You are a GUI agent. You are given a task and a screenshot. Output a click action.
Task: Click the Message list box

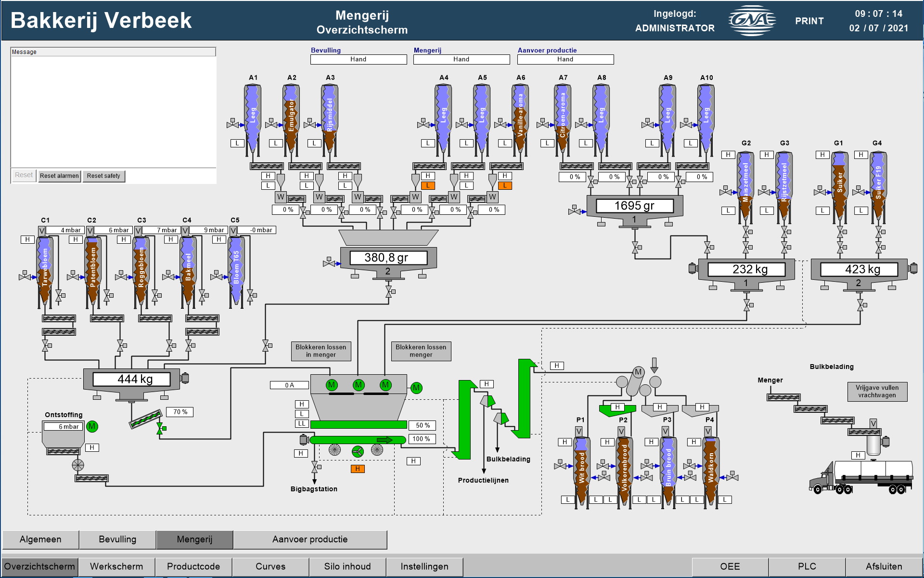(113, 107)
